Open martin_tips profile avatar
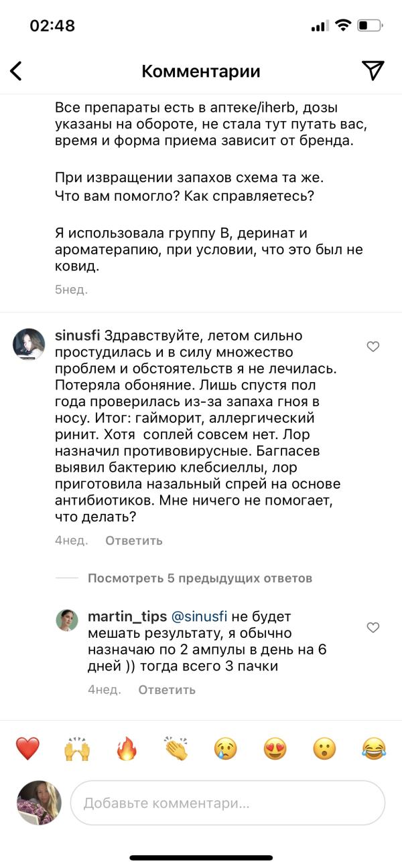This screenshot has height=868, width=402. point(67,620)
